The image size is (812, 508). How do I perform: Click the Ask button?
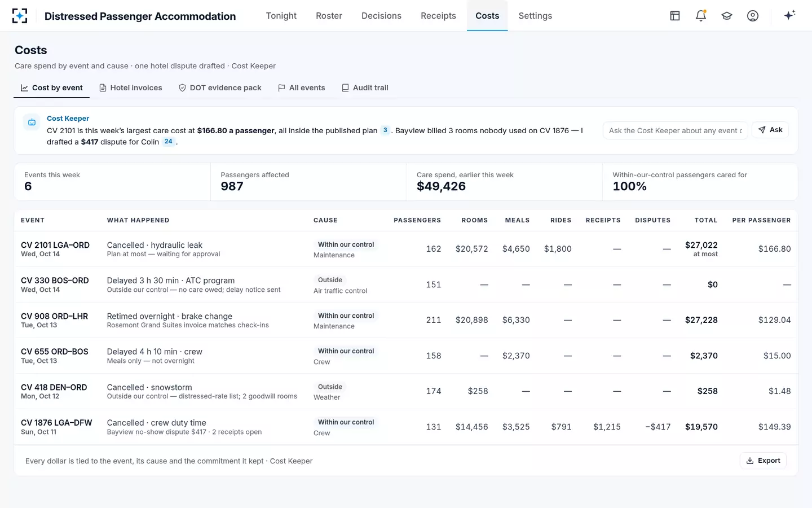click(x=770, y=130)
